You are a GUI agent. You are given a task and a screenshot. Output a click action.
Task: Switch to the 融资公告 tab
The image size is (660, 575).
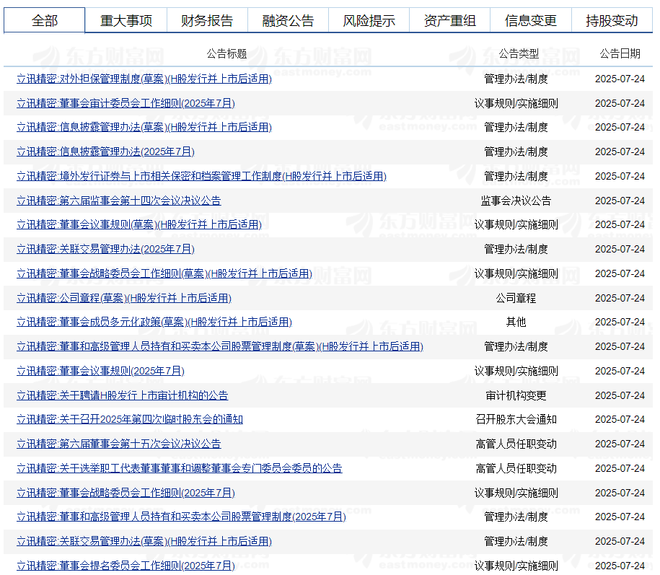tap(288, 20)
